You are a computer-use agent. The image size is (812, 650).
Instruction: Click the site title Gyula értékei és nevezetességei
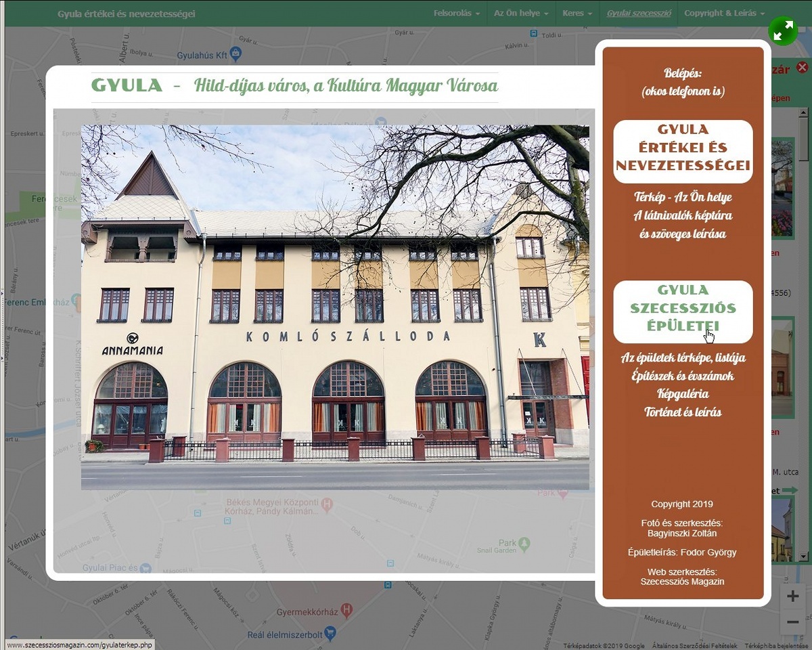[127, 14]
